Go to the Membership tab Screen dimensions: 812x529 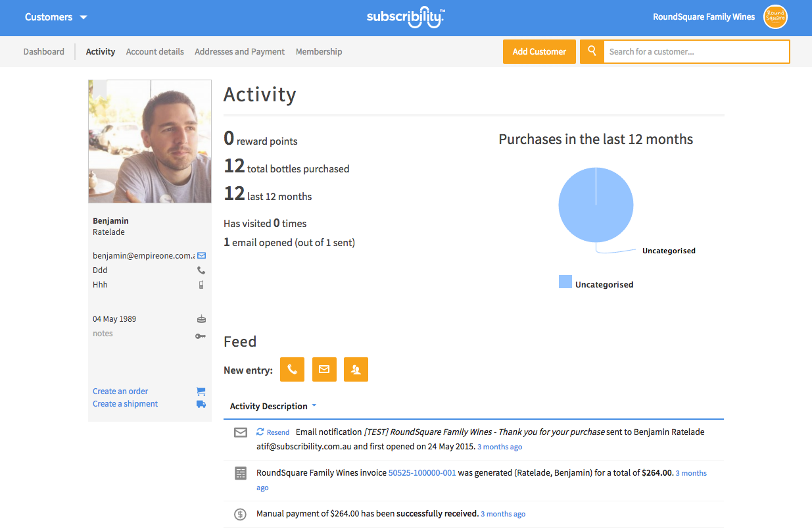(319, 51)
